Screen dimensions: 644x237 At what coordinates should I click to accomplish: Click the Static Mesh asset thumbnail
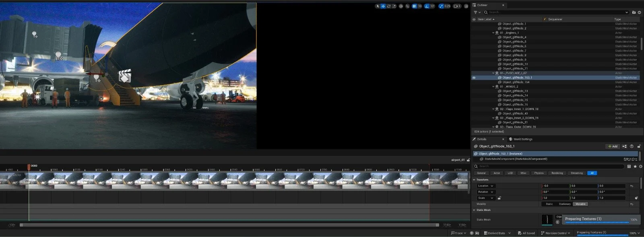(547, 220)
